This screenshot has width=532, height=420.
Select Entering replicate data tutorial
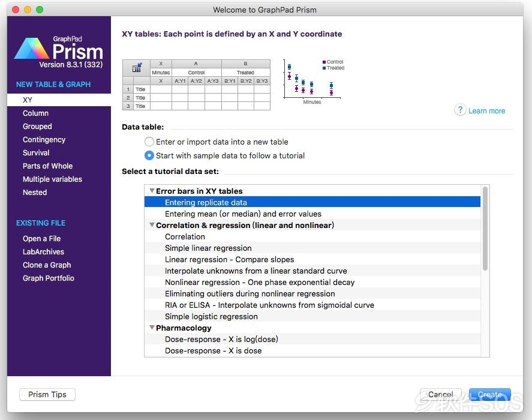pyautogui.click(x=312, y=202)
